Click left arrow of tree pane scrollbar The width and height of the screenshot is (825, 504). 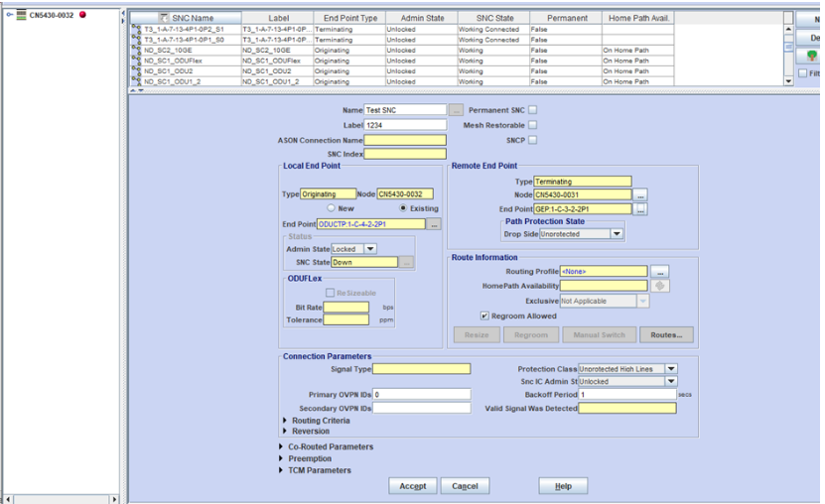click(x=7, y=499)
